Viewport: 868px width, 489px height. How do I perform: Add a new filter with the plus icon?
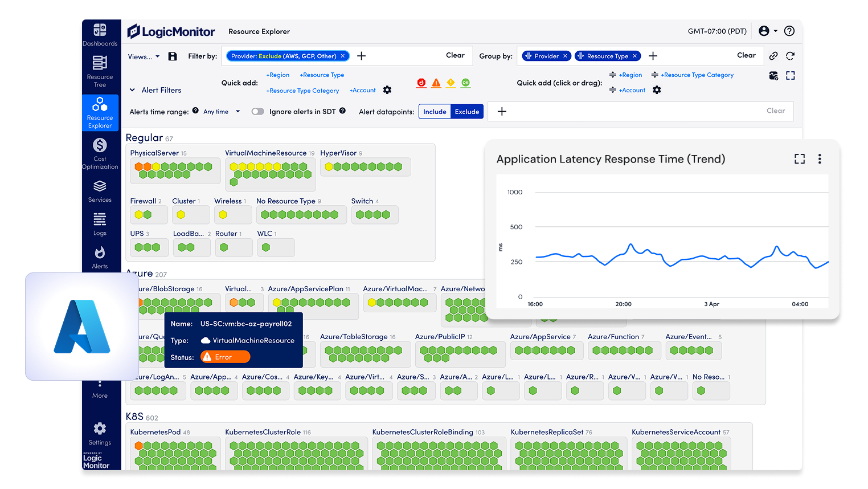[361, 56]
